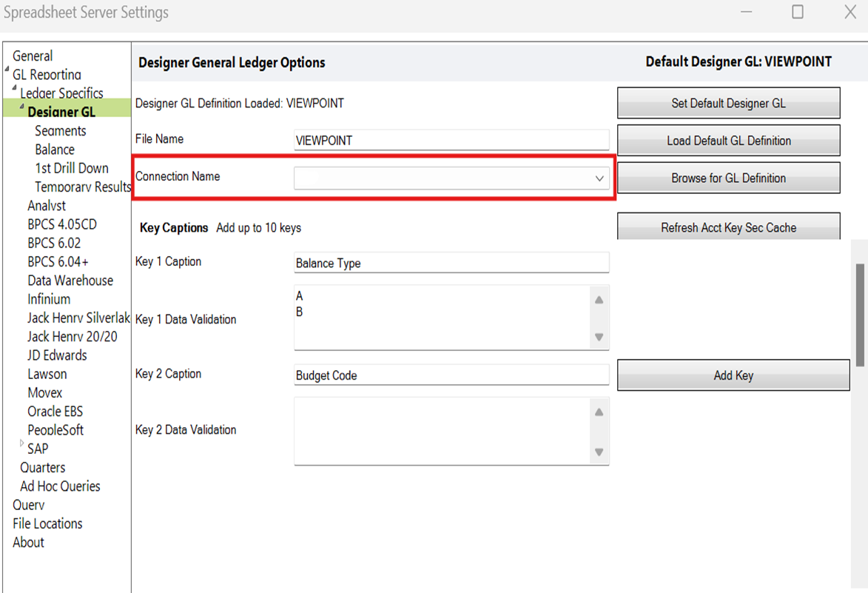Open Ad Hoc Queries settings
This screenshot has height=593, width=868.
pos(61,486)
